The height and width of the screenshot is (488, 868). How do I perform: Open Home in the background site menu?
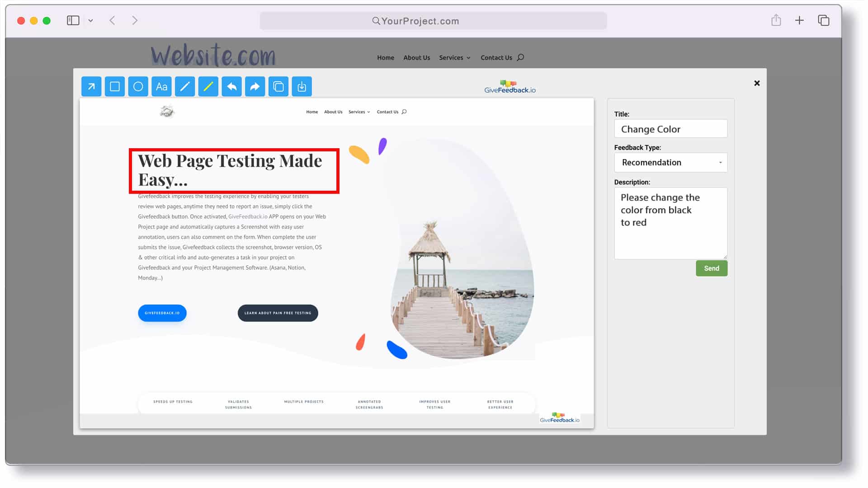[x=386, y=57]
